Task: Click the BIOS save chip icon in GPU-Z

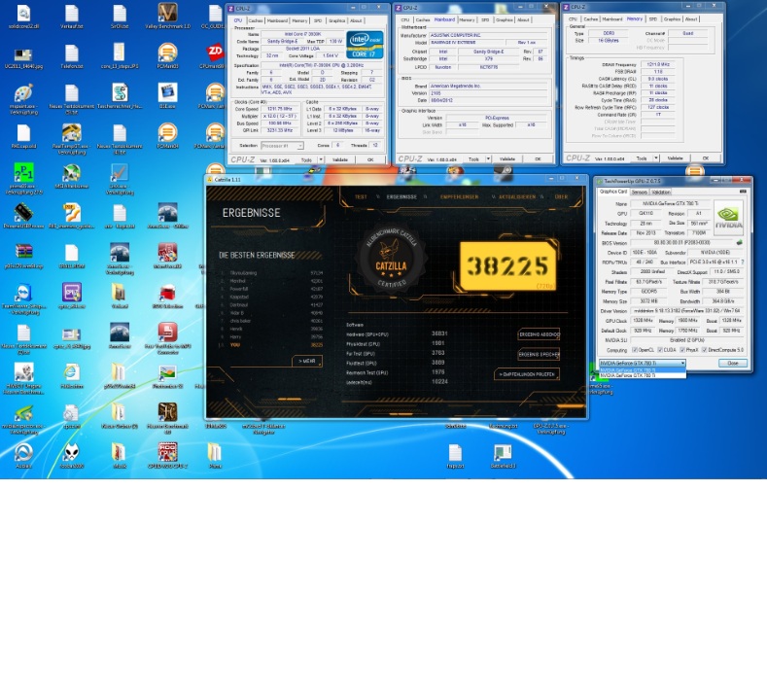Action: click(739, 243)
